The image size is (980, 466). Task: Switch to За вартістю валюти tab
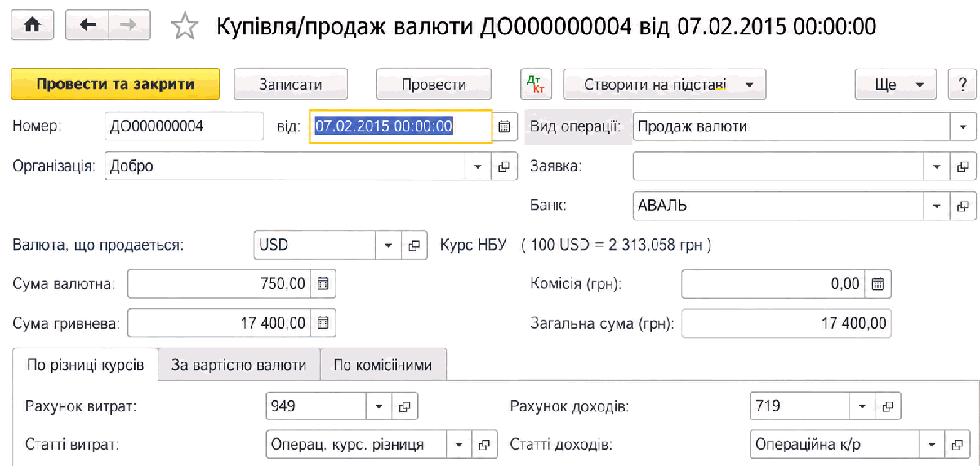point(239,364)
